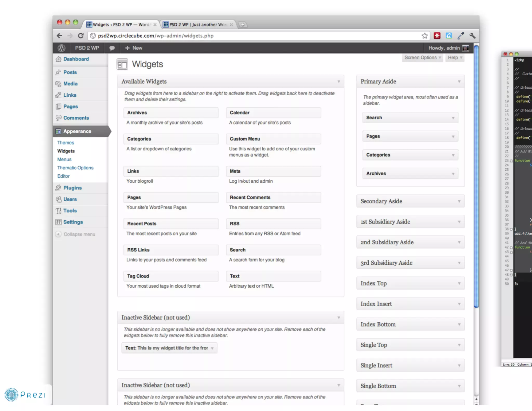Click the red asterisk extension icon
This screenshot has height=411, width=532.
437,36
